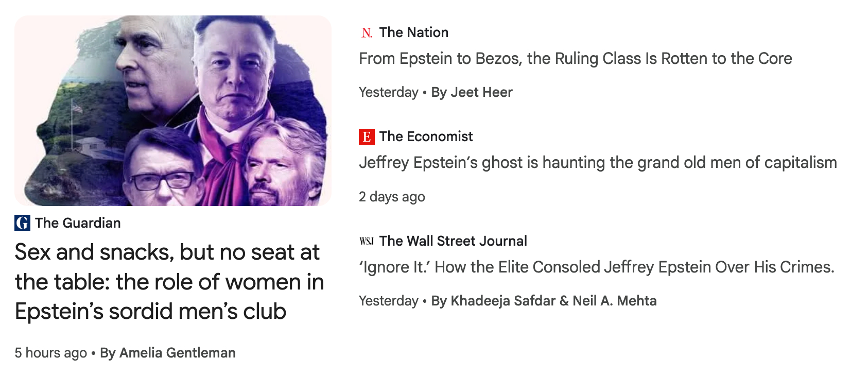Click The Nation's red N icon

[x=367, y=32]
